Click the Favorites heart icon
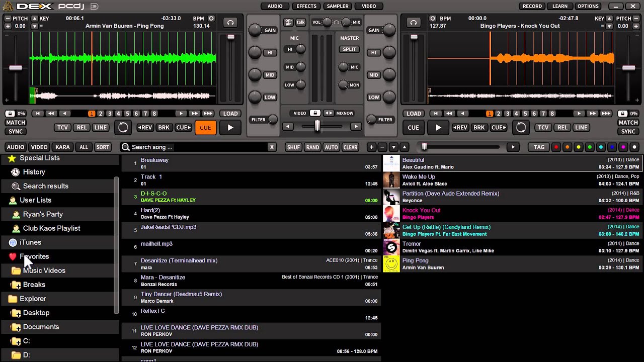644x362 pixels. pyautogui.click(x=13, y=256)
